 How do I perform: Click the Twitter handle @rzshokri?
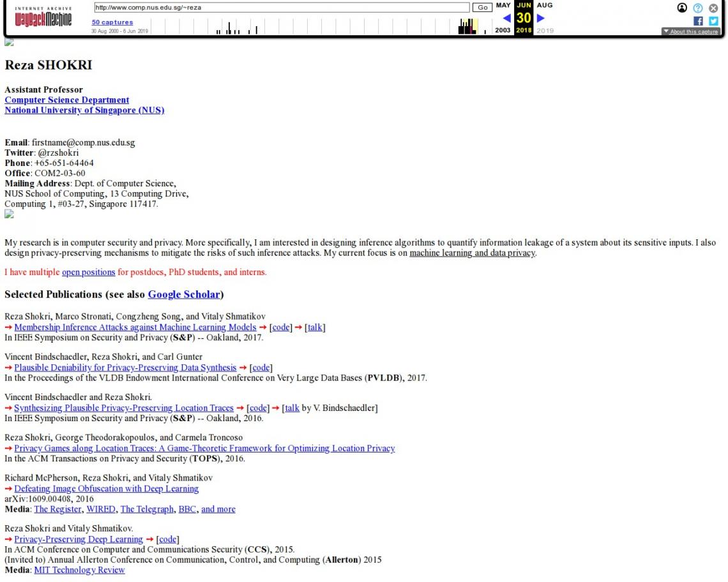pos(58,153)
